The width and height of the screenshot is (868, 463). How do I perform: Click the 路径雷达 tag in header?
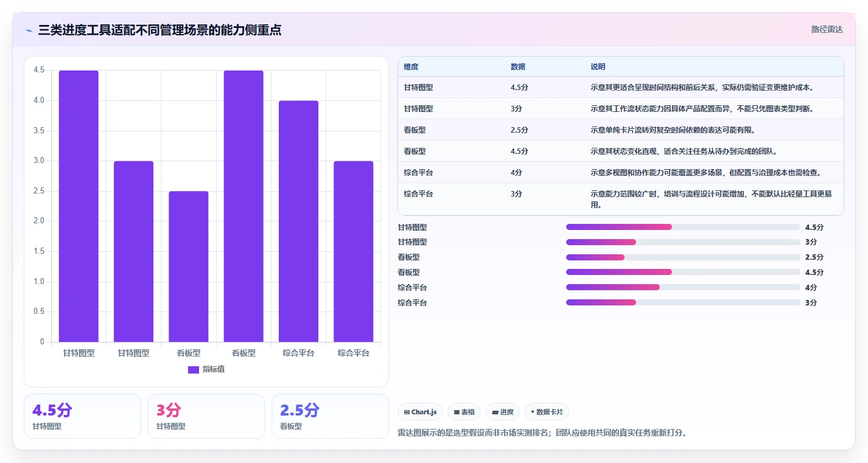coord(827,29)
